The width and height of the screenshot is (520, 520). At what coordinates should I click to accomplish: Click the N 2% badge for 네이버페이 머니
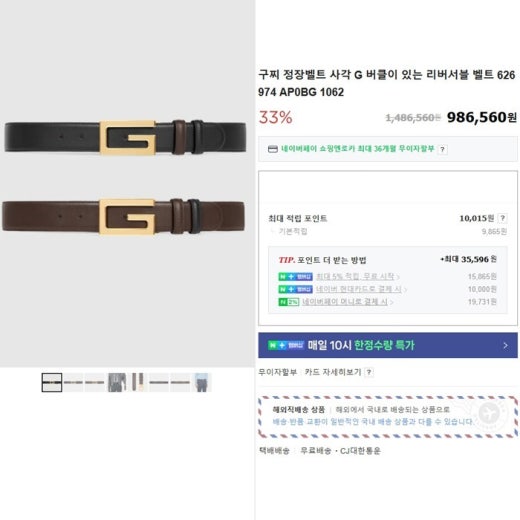(289, 302)
